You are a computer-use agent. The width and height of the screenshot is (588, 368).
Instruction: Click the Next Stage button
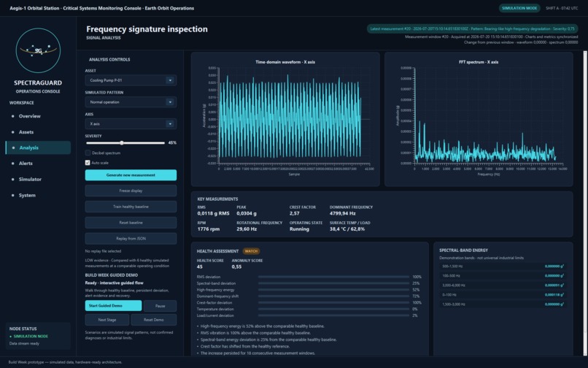pyautogui.click(x=107, y=320)
